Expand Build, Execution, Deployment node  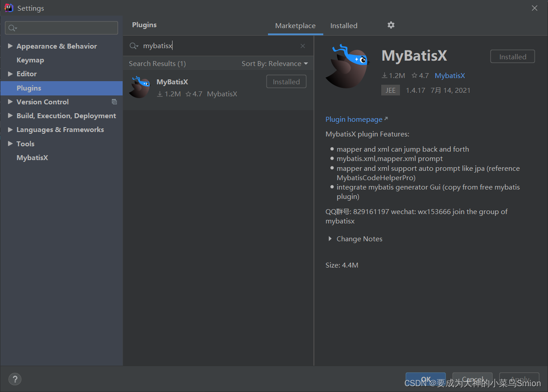(x=10, y=116)
